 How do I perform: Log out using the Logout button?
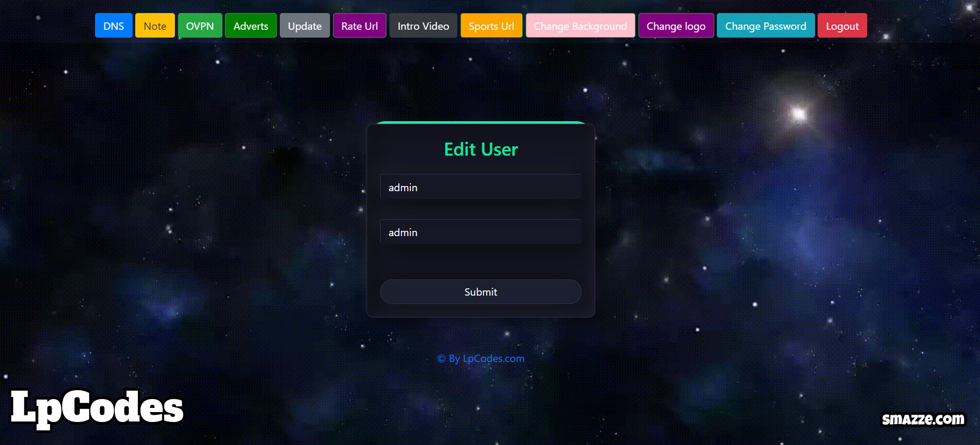pos(842,26)
